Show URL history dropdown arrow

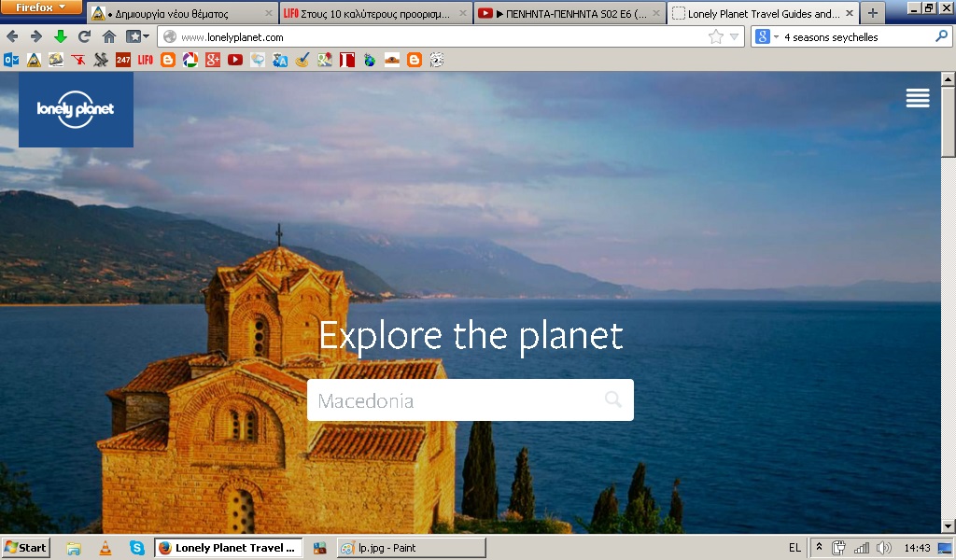734,37
